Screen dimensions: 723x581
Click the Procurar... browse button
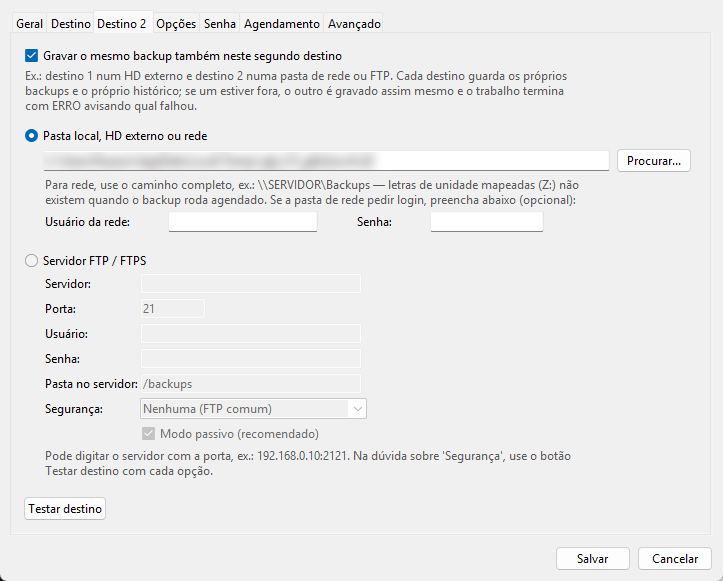653,160
